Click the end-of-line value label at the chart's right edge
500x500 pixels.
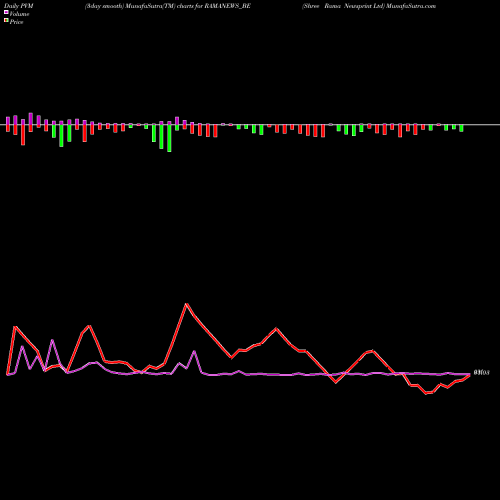tap(481, 372)
